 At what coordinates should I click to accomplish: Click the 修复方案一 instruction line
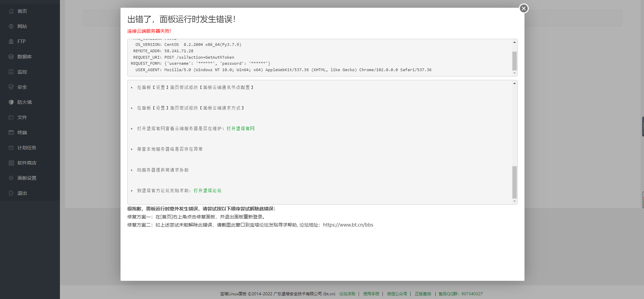point(197,217)
